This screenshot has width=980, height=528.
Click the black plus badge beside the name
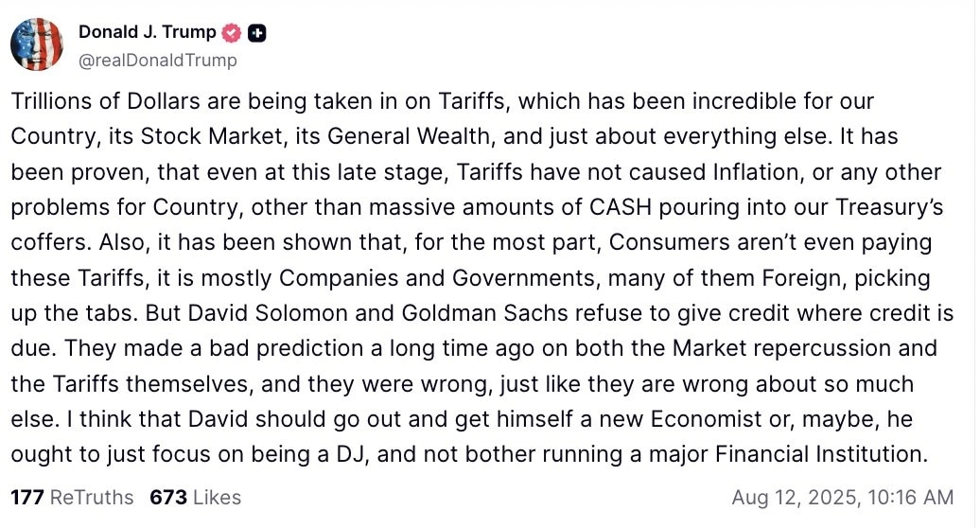(257, 33)
